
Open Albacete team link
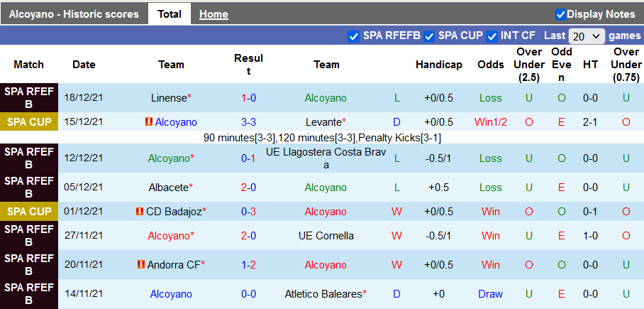tap(169, 188)
